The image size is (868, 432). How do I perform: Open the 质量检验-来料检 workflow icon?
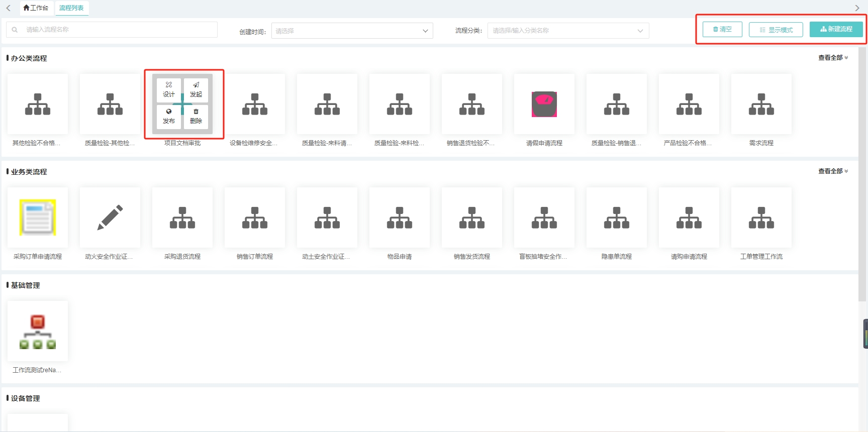pos(400,104)
